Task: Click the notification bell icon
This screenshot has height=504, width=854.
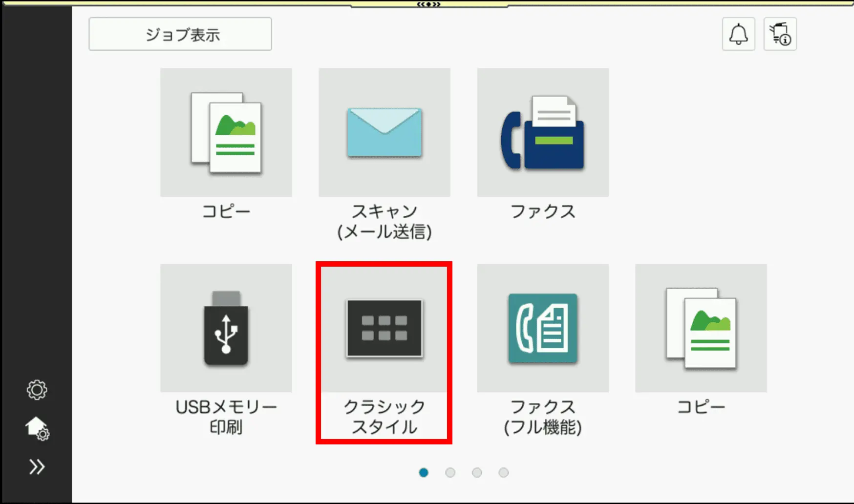Action: pyautogui.click(x=738, y=34)
